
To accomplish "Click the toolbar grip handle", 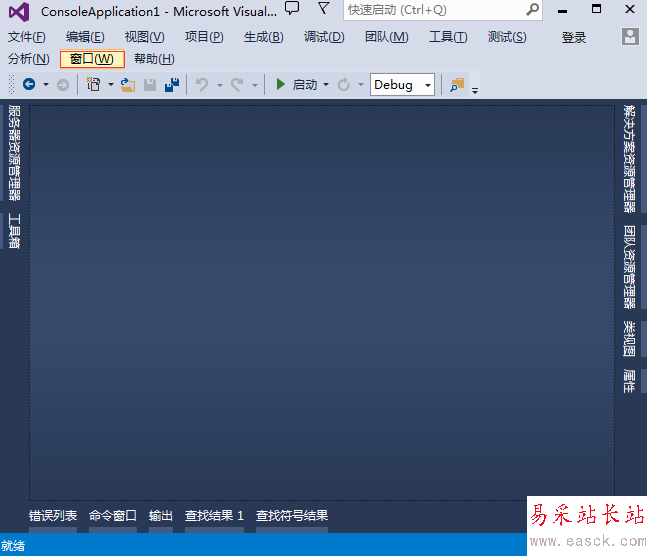I will 12,84.
